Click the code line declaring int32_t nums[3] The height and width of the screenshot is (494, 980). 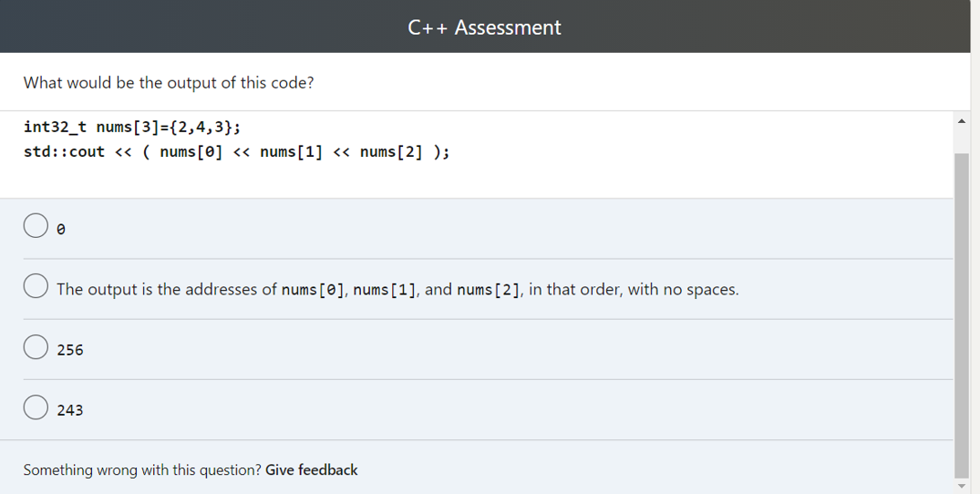pyautogui.click(x=132, y=128)
